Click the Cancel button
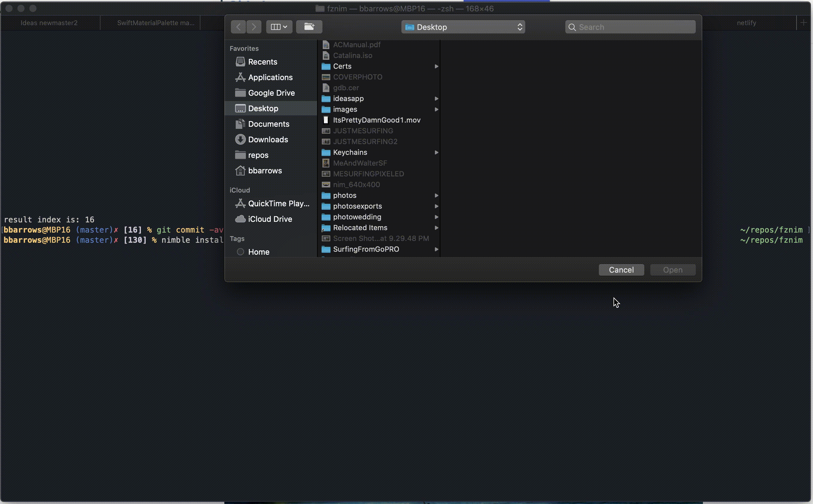This screenshot has width=813, height=504. pyautogui.click(x=621, y=270)
